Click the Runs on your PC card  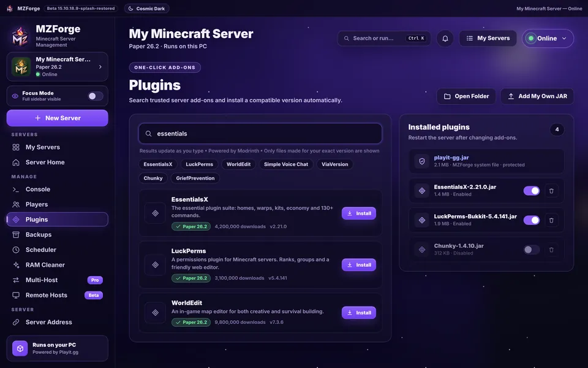[x=58, y=348]
